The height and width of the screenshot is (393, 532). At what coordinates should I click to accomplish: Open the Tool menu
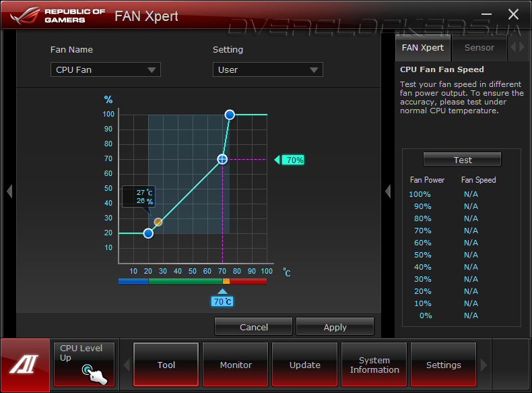pos(166,365)
